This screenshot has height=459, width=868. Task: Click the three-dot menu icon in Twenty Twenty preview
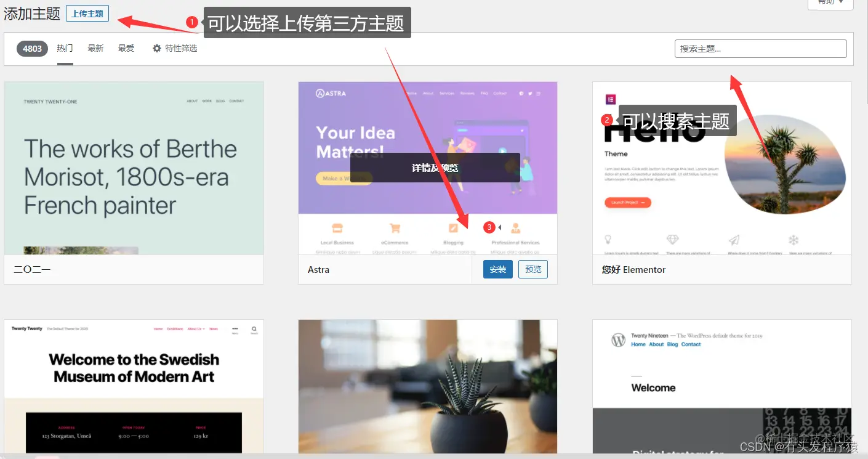(235, 329)
